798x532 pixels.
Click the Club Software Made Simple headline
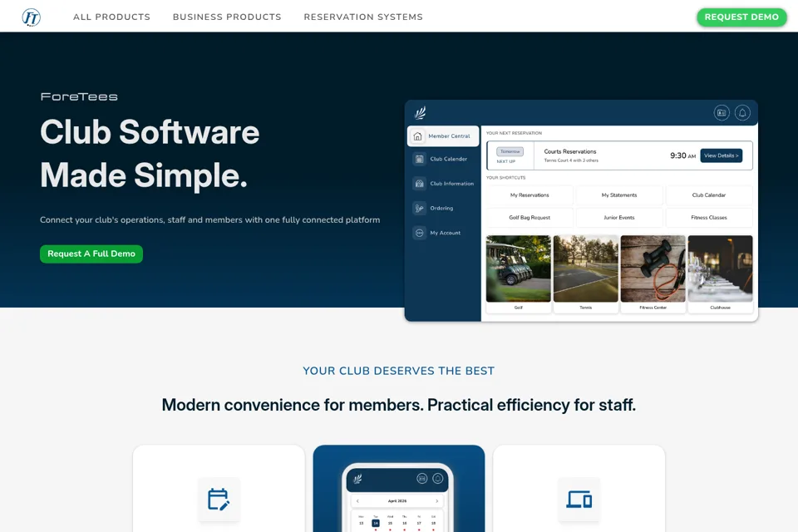(x=150, y=153)
